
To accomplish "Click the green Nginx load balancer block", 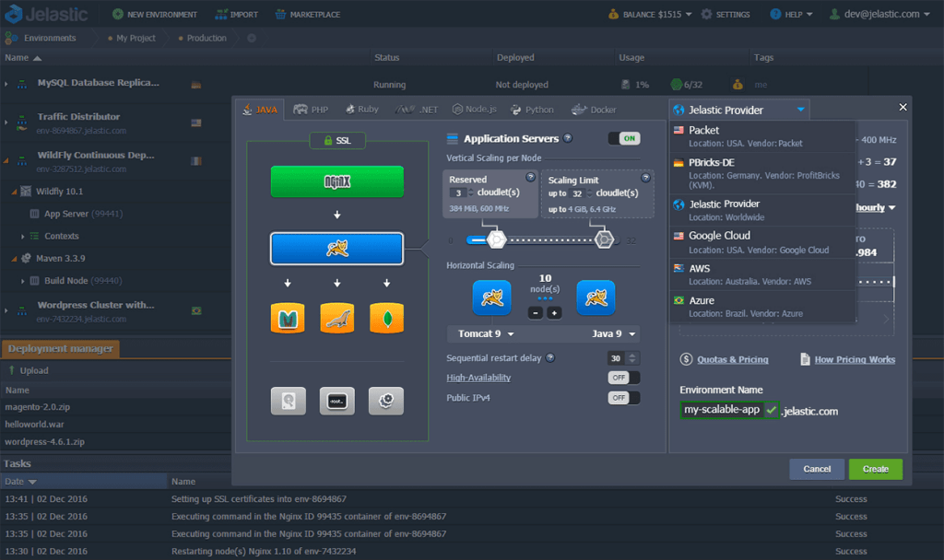I will pos(337,181).
